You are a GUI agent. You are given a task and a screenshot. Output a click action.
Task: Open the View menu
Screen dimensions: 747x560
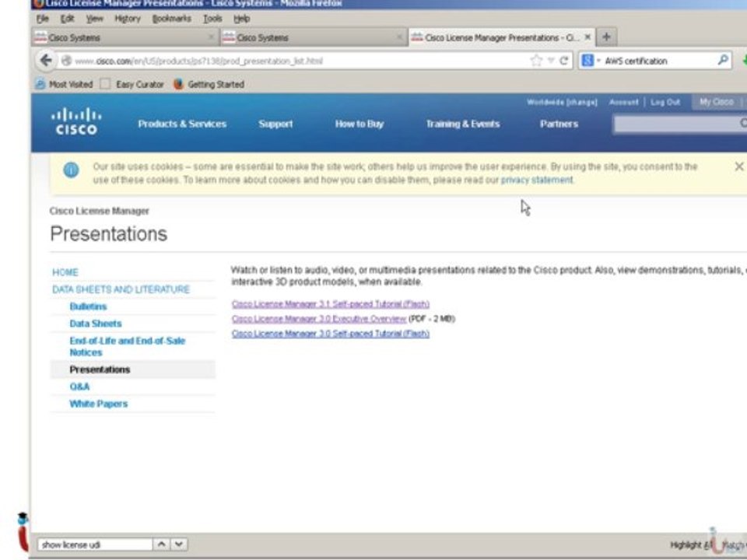coord(94,19)
